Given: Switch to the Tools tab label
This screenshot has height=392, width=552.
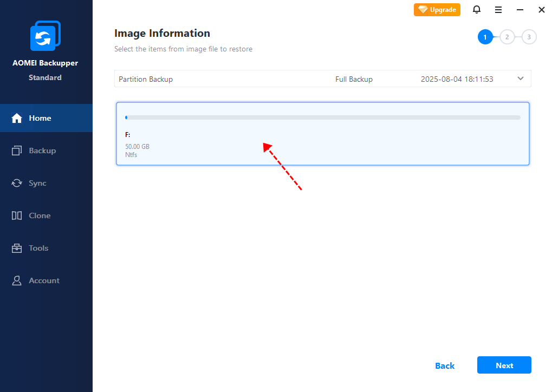Looking at the screenshot, I should (38, 248).
